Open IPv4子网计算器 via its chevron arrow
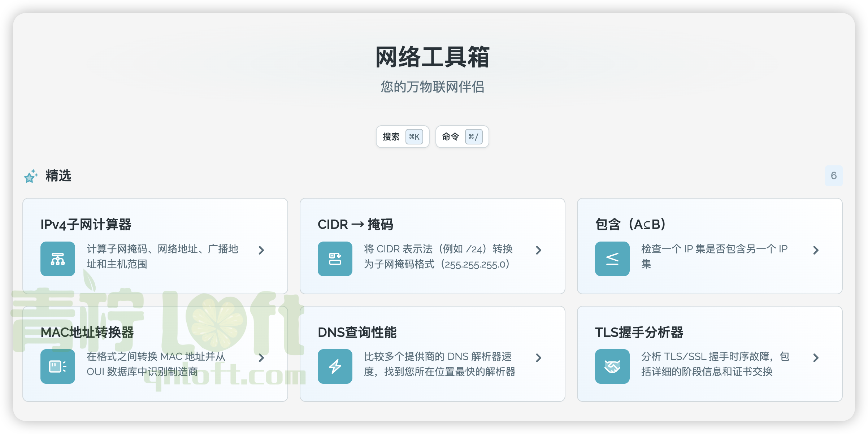The width and height of the screenshot is (868, 434). (x=262, y=250)
